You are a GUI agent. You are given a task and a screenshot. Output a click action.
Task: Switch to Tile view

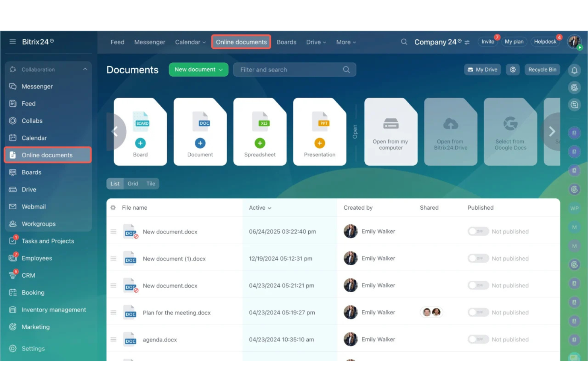point(151,183)
